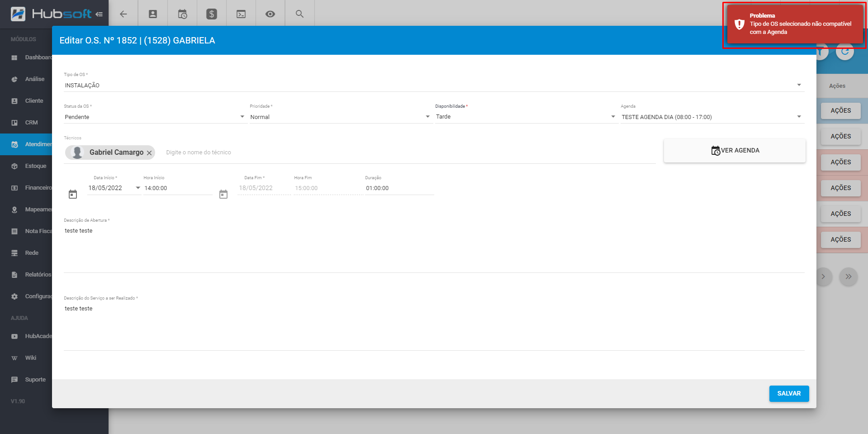Click the VER AGENDA button

tap(735, 151)
